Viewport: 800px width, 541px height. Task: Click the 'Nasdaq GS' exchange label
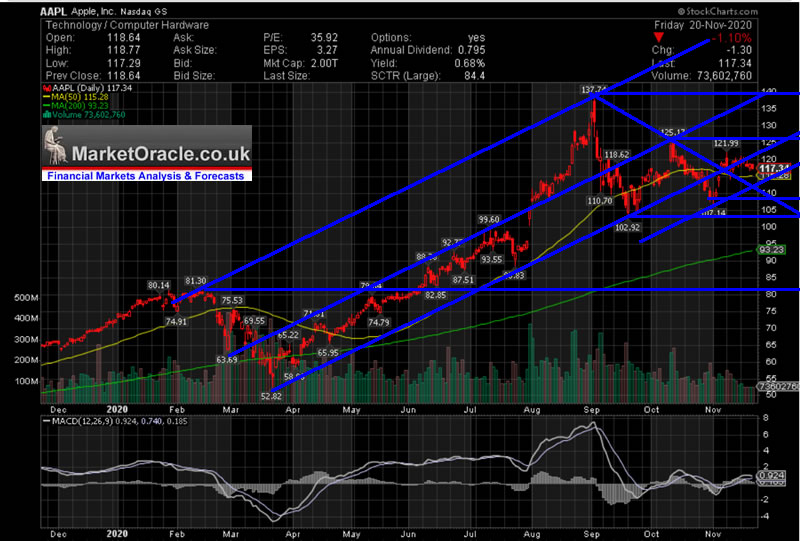point(143,11)
